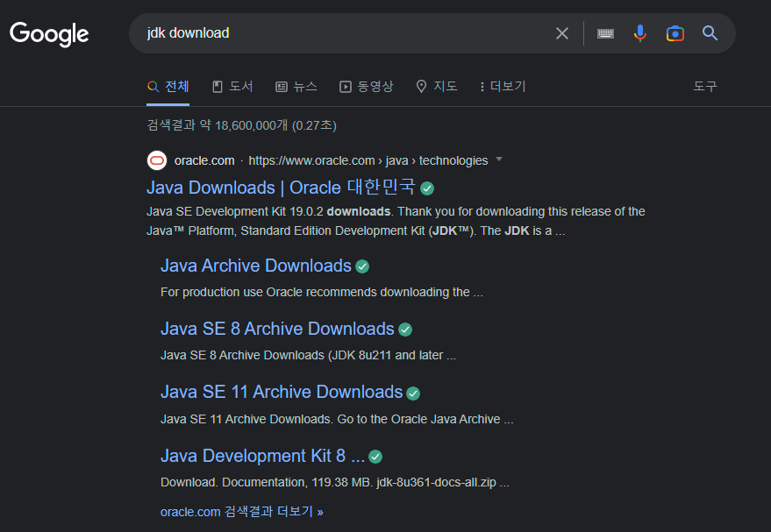Image resolution: width=771 pixels, height=532 pixels.
Task: Search by image with the camera icon
Action: click(x=675, y=33)
